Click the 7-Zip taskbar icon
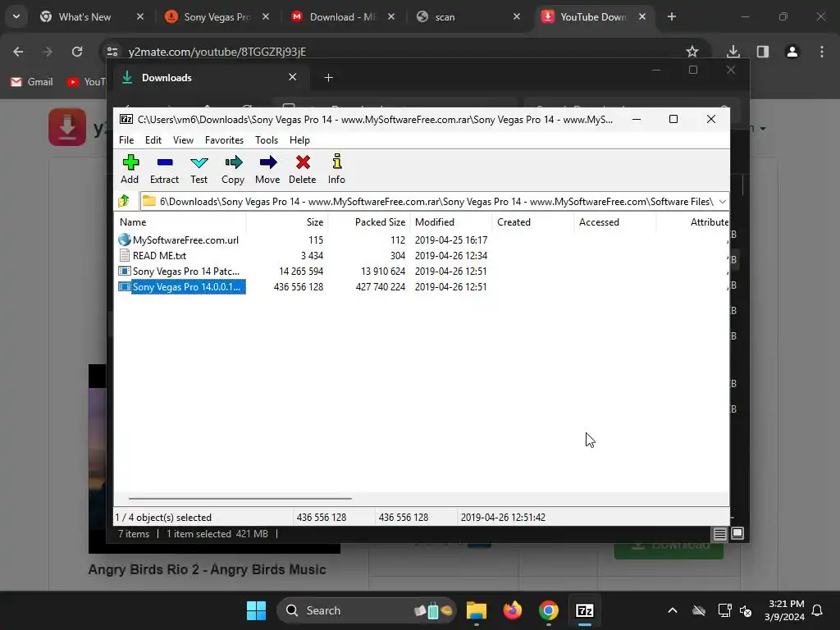The width and height of the screenshot is (840, 630). [584, 610]
